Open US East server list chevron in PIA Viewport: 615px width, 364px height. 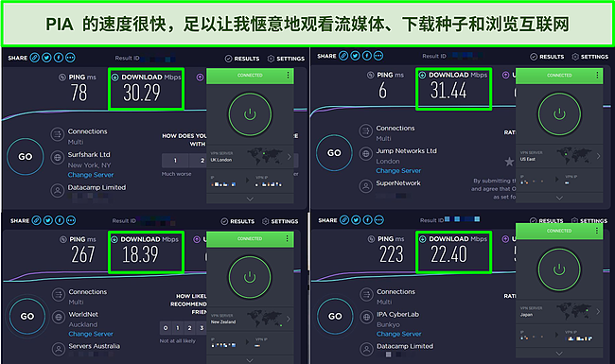pyautogui.click(x=598, y=156)
